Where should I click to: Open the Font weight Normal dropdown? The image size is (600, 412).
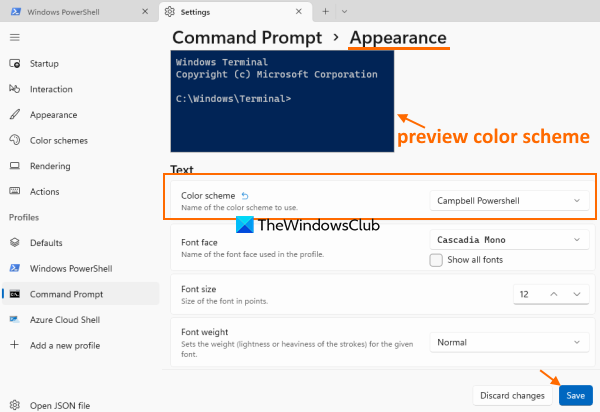[509, 342]
